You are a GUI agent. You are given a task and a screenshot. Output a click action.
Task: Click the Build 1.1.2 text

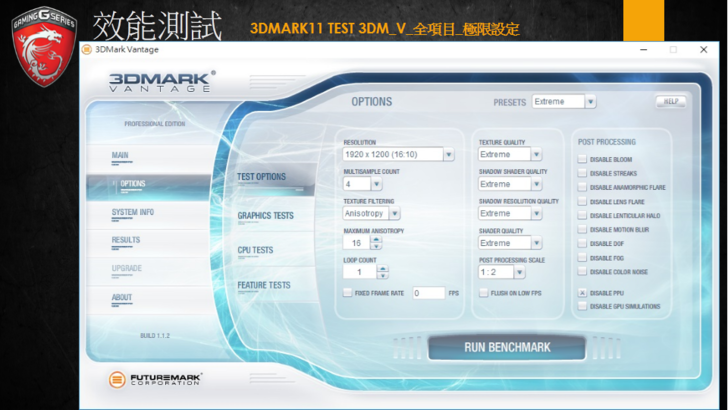(155, 336)
